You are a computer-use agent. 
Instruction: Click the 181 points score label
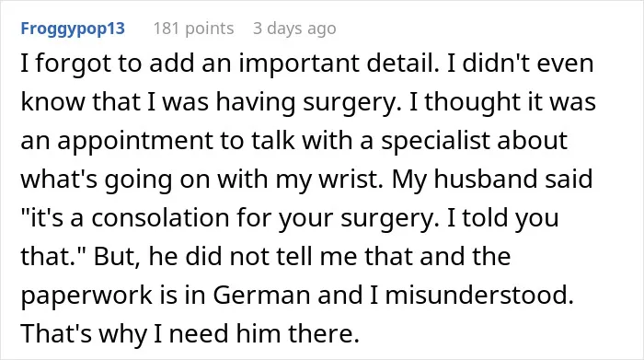click(193, 29)
